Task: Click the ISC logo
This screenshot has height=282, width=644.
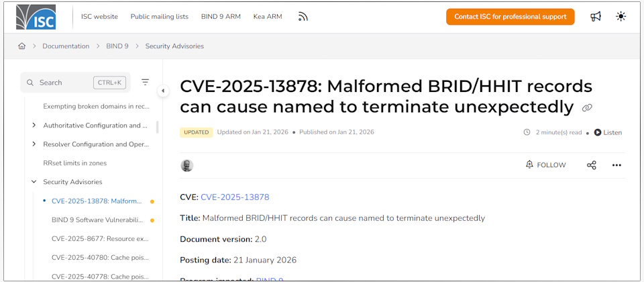Action: tap(36, 17)
